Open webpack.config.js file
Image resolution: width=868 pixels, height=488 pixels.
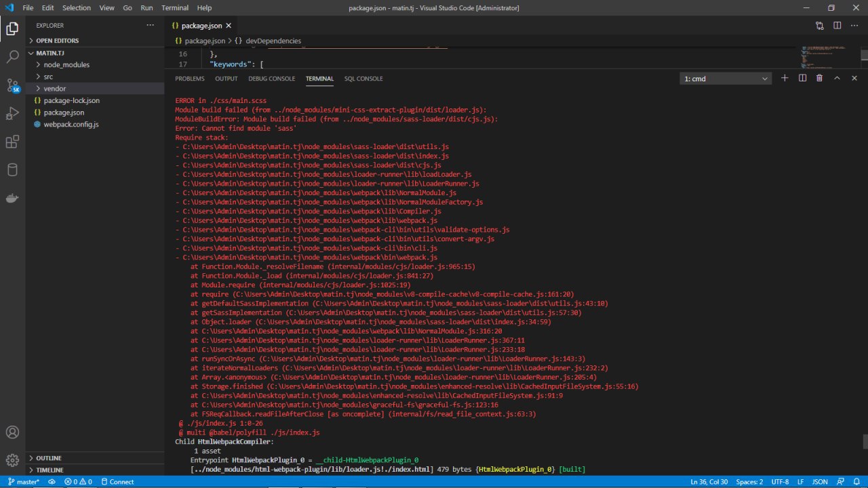95,125
